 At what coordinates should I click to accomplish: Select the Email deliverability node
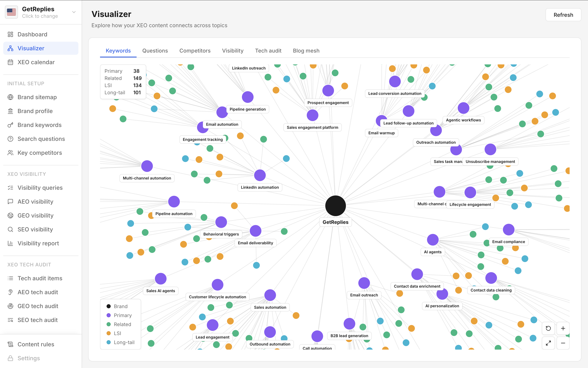click(x=255, y=231)
